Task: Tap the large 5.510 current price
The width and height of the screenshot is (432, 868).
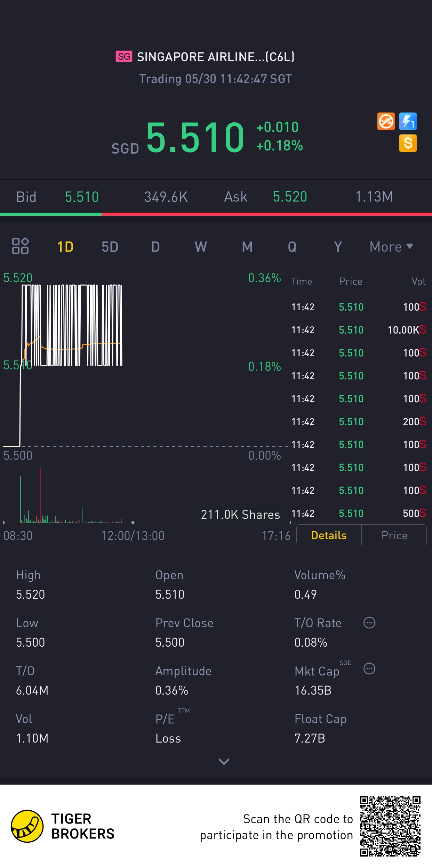Action: point(195,138)
